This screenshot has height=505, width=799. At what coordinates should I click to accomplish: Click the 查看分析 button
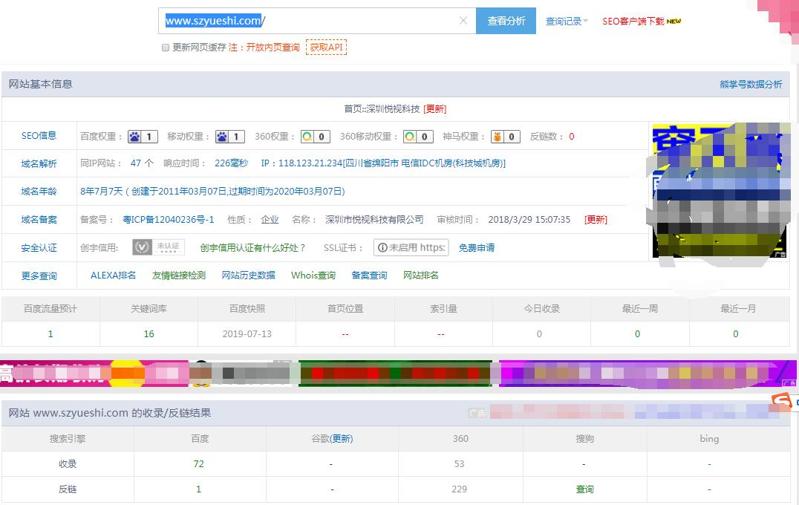pyautogui.click(x=506, y=21)
